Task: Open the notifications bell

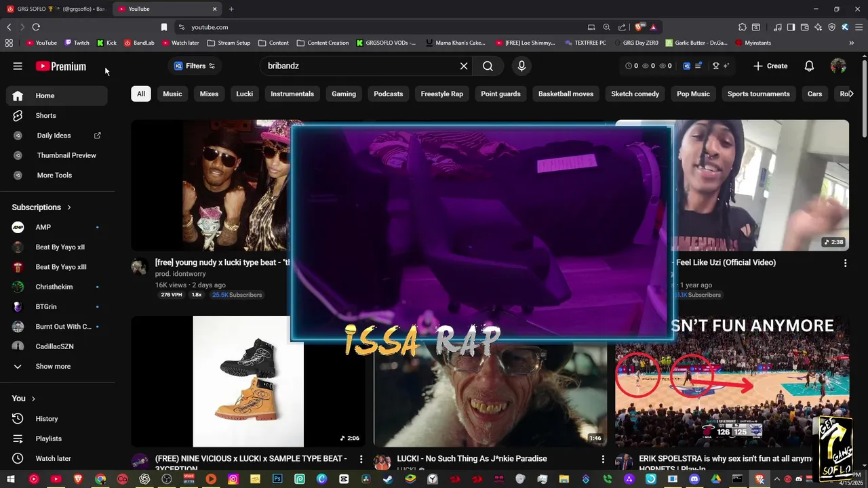Action: click(x=809, y=66)
